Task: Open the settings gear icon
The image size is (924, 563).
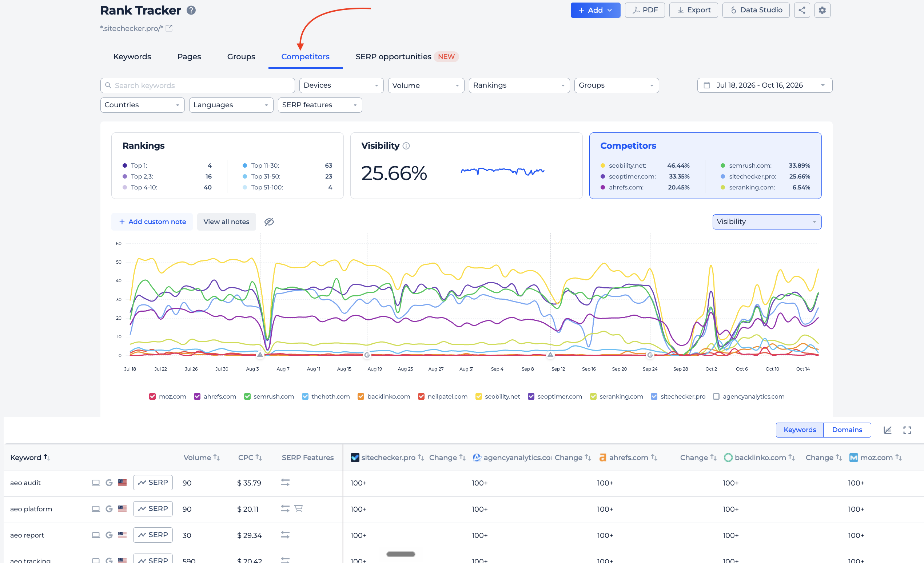Action: coord(822,10)
